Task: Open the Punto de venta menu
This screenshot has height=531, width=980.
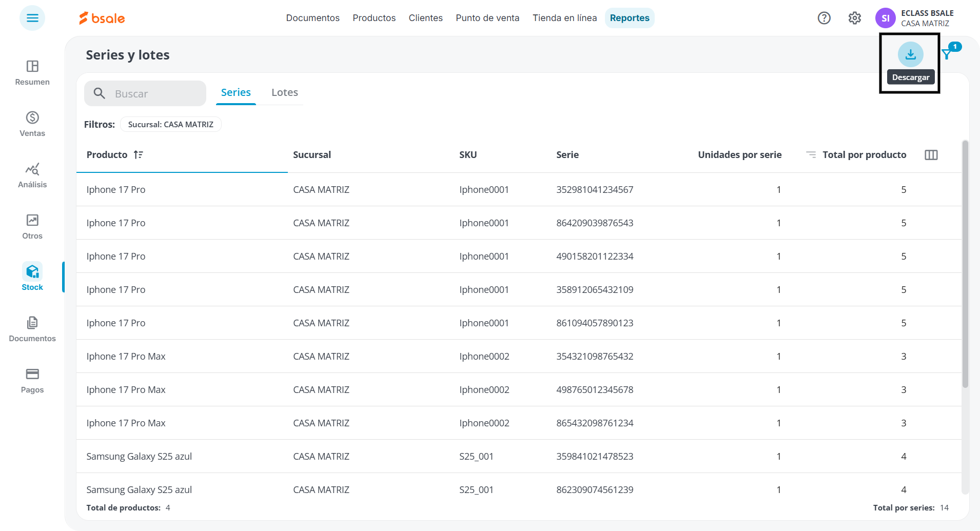Action: [x=487, y=18]
